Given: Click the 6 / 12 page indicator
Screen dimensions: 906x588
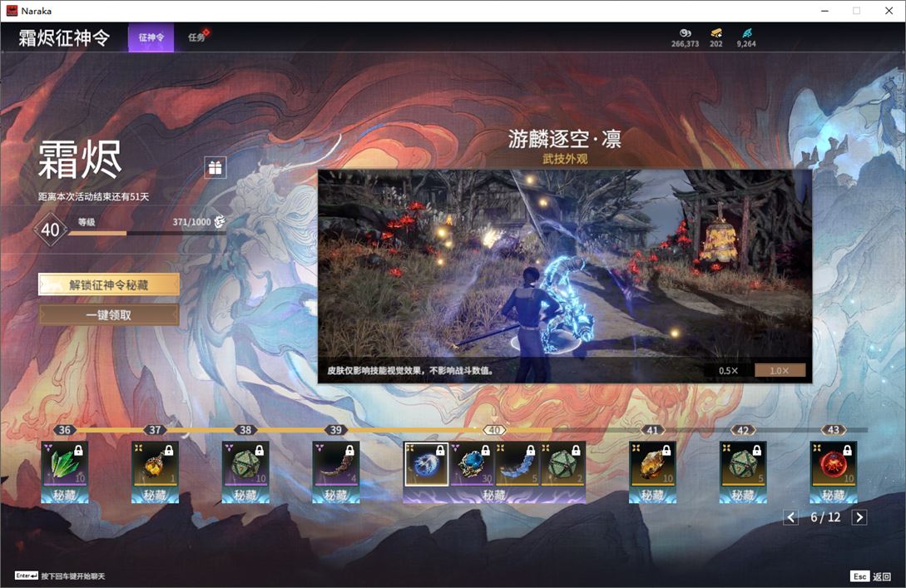Looking at the screenshot, I should [x=825, y=517].
